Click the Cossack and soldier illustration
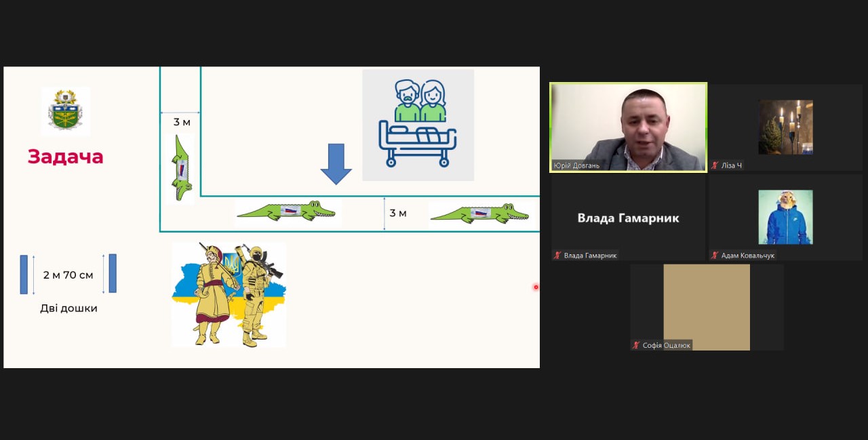Screen dimensions: 868x440 (x=229, y=294)
